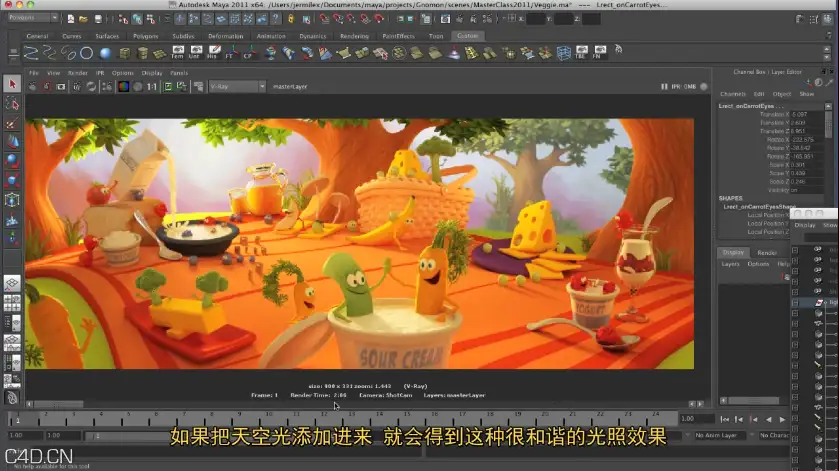Click the Layer Editor horizontal scrollbar
The width and height of the screenshot is (839, 471).
754,400
